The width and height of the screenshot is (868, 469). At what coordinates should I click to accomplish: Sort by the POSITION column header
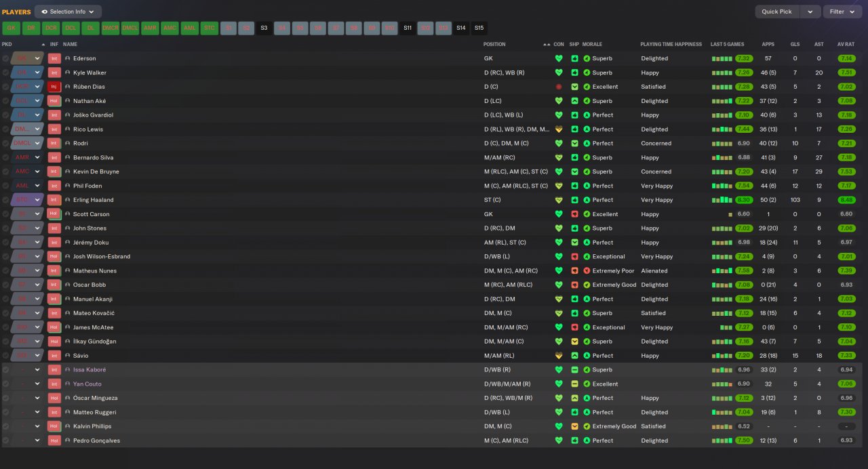pos(494,44)
